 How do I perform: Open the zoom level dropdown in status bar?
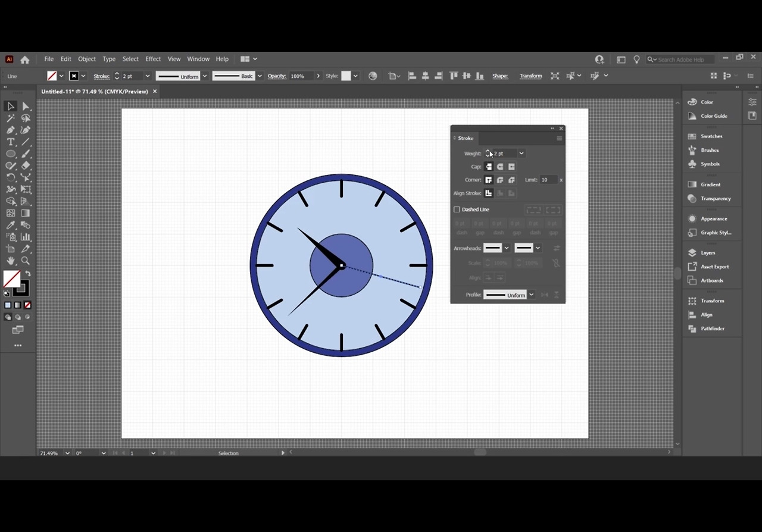[x=67, y=453]
